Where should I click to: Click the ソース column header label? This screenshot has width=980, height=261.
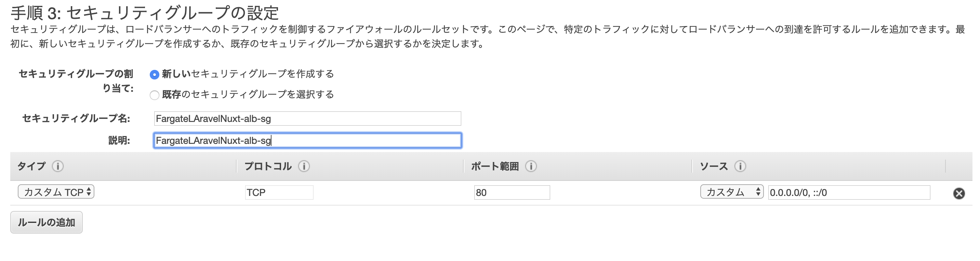[714, 166]
